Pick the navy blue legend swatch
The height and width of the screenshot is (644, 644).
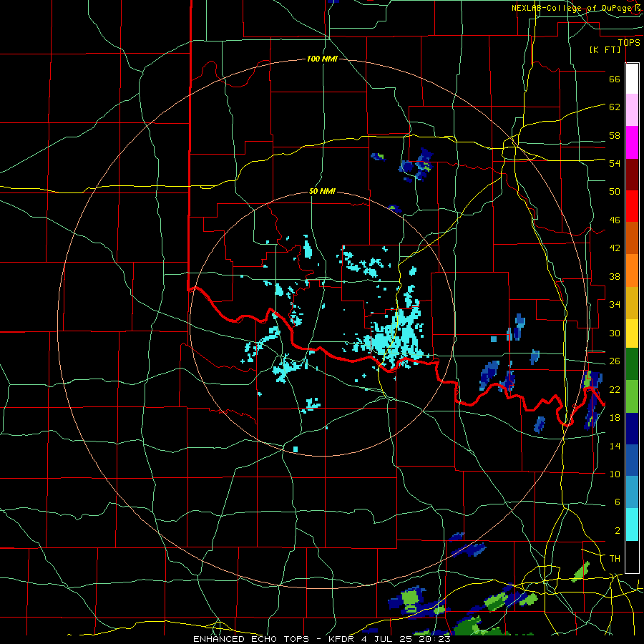point(632,429)
